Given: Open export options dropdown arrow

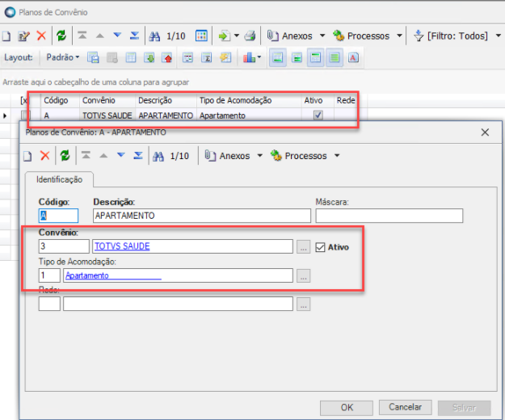Looking at the screenshot, I should [x=237, y=36].
